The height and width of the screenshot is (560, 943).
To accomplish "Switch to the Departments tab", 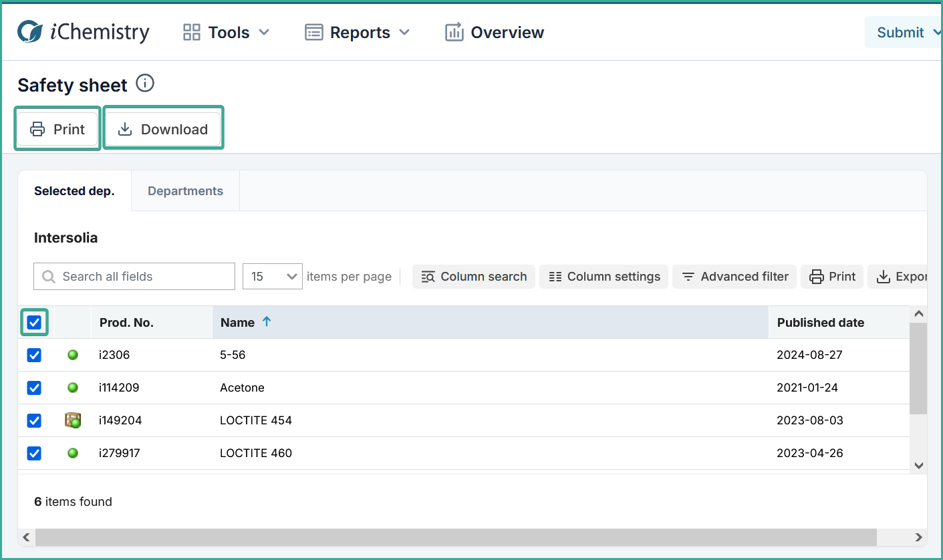I will [x=185, y=191].
